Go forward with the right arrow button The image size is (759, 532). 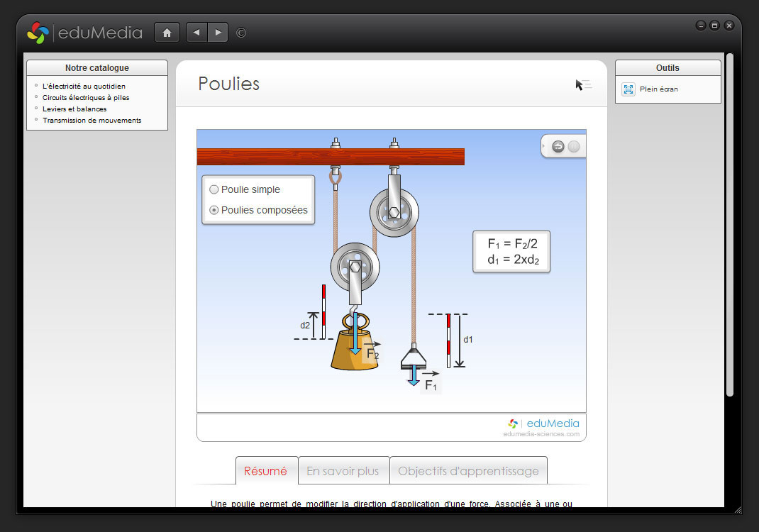pyautogui.click(x=218, y=33)
